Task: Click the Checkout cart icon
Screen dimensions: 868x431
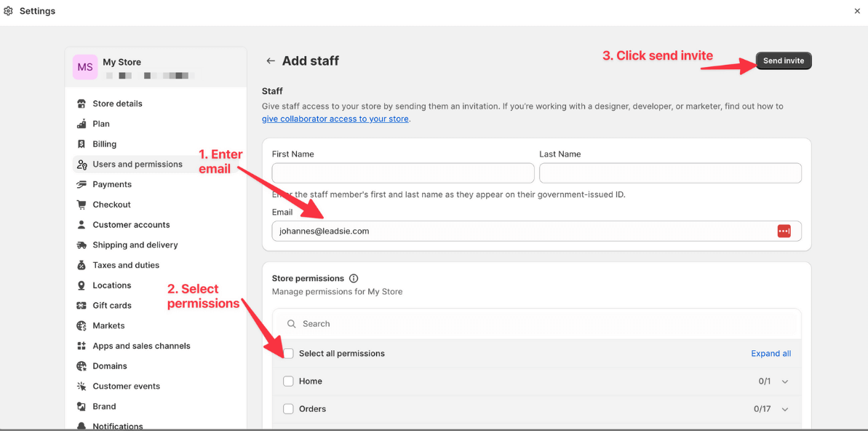Action: coord(80,205)
